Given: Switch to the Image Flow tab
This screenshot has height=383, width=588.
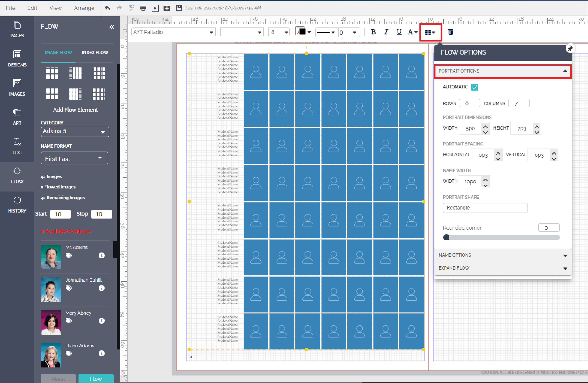Looking at the screenshot, I should pyautogui.click(x=58, y=53).
